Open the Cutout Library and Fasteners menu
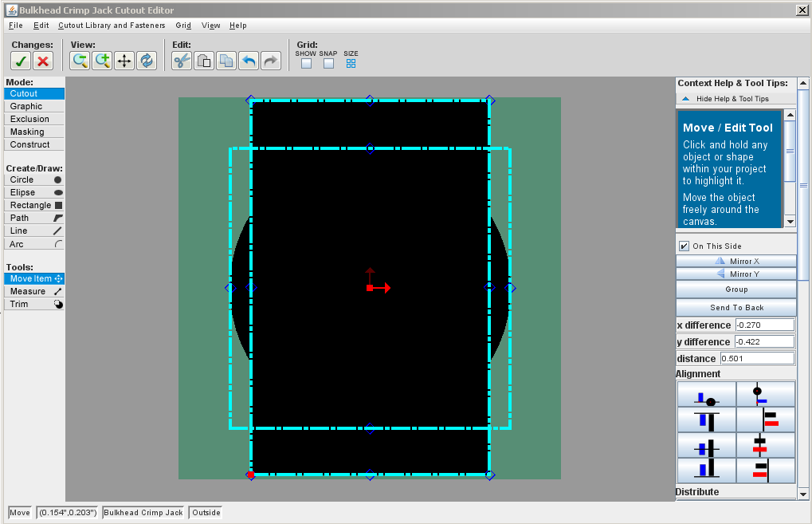Image resolution: width=812 pixels, height=524 pixels. point(112,26)
